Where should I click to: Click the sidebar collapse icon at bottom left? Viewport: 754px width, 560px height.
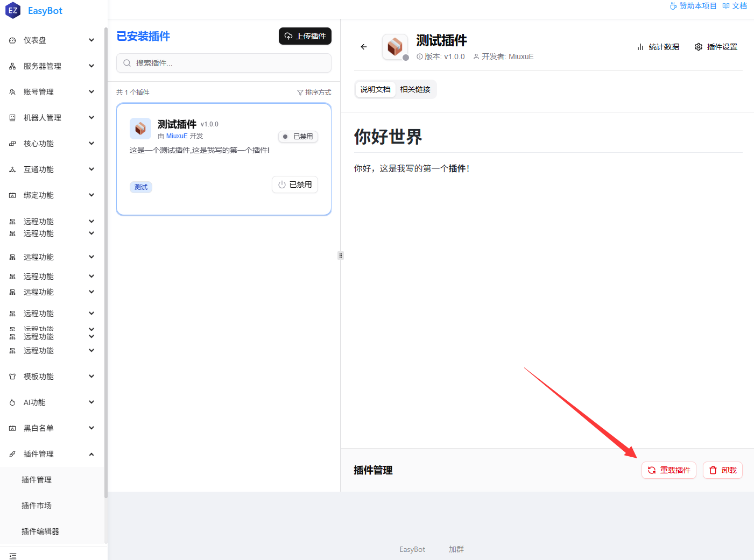pyautogui.click(x=13, y=556)
